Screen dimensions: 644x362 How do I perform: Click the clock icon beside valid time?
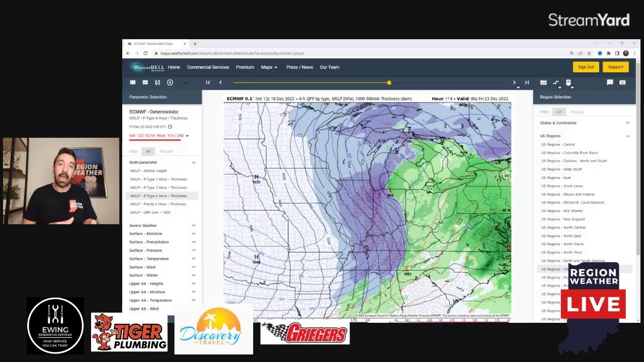coord(170,127)
